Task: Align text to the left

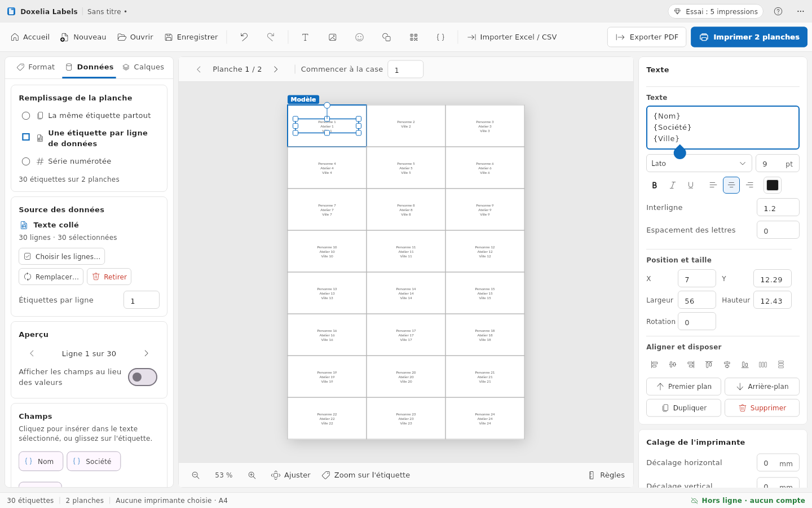Action: click(x=713, y=185)
